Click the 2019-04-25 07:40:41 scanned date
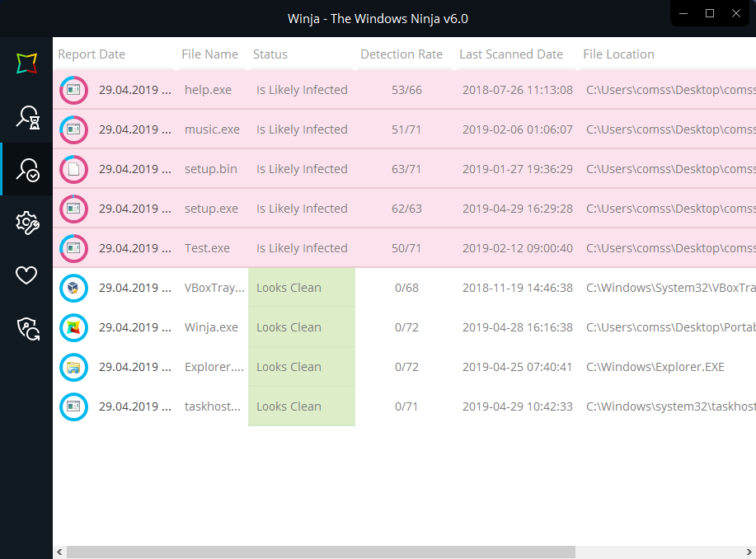This screenshot has height=559, width=756. 517,367
